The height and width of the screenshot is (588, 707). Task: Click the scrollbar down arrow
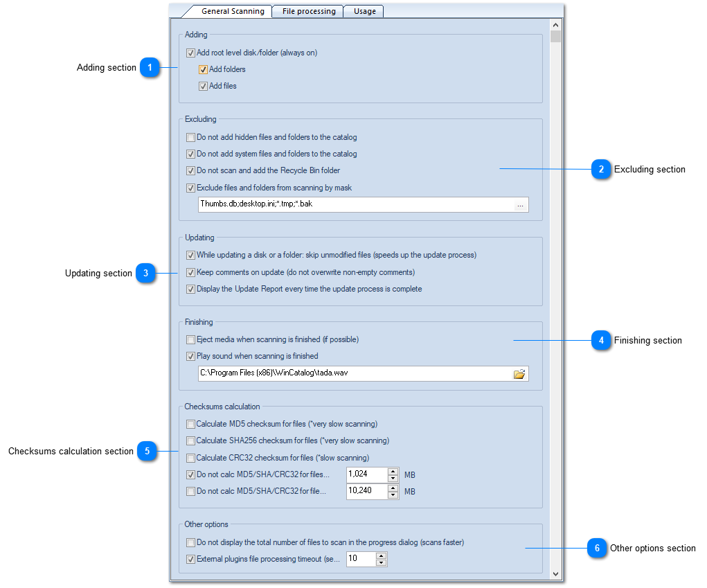tap(555, 574)
